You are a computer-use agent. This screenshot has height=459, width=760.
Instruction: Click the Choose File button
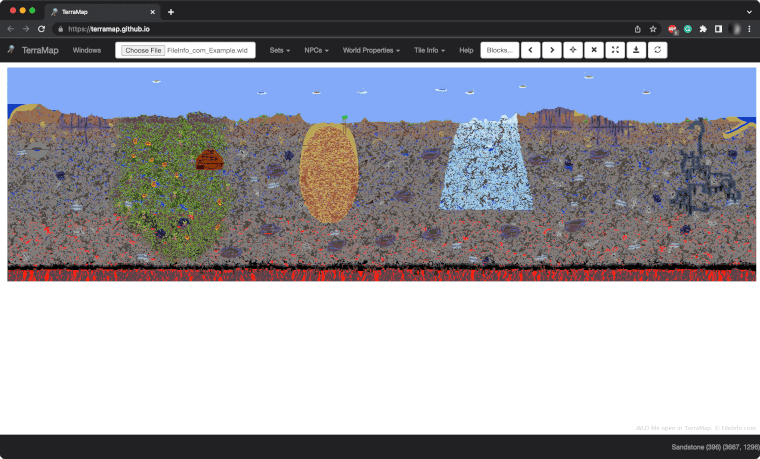click(143, 50)
